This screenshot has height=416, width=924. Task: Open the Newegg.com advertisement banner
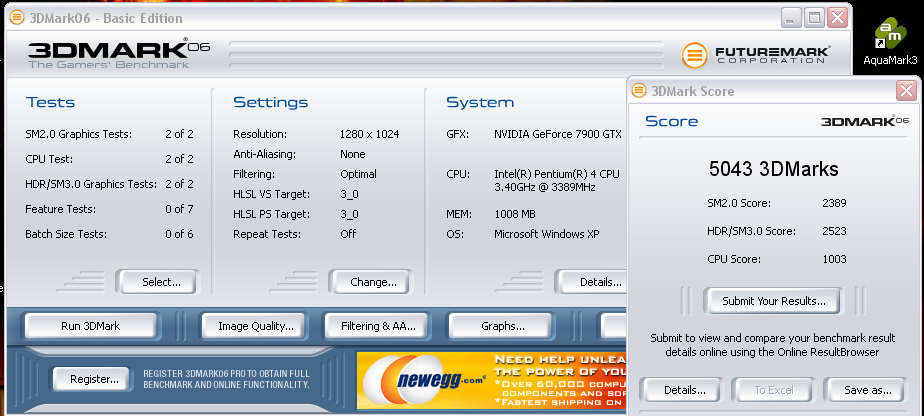tap(491, 381)
